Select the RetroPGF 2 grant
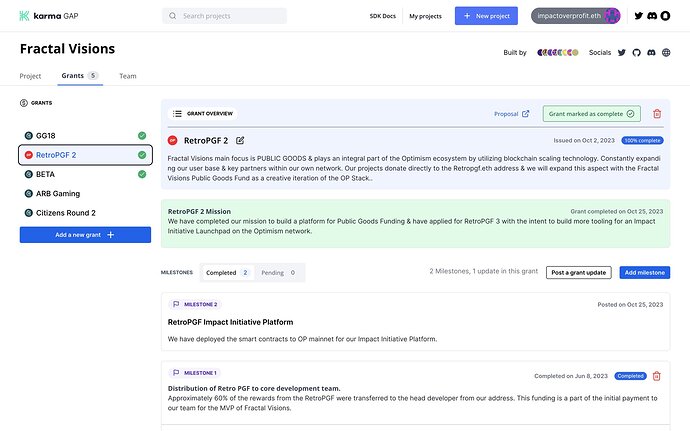The height and width of the screenshot is (431, 690). coord(85,155)
